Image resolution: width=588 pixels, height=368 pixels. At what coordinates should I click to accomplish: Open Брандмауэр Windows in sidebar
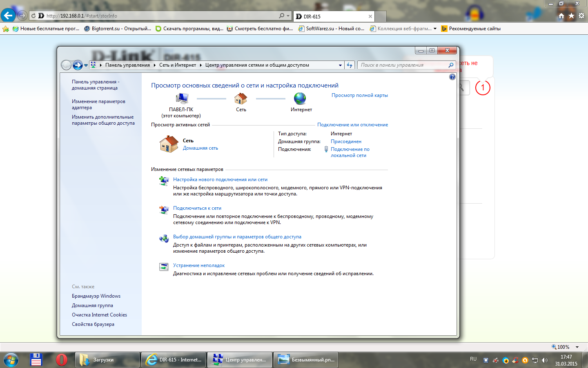[96, 296]
